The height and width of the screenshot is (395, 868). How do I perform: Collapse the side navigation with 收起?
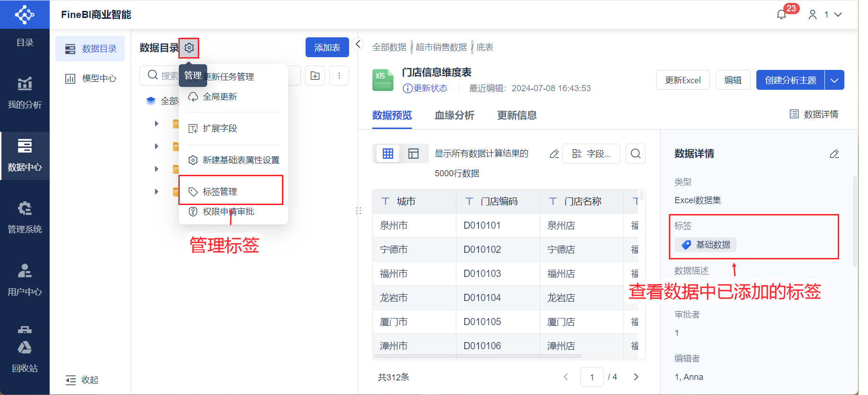(82, 380)
